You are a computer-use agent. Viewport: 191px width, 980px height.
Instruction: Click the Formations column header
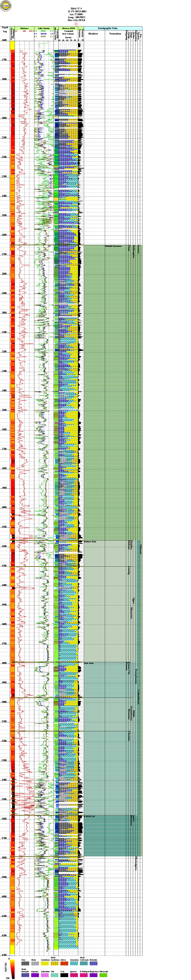[115, 34]
